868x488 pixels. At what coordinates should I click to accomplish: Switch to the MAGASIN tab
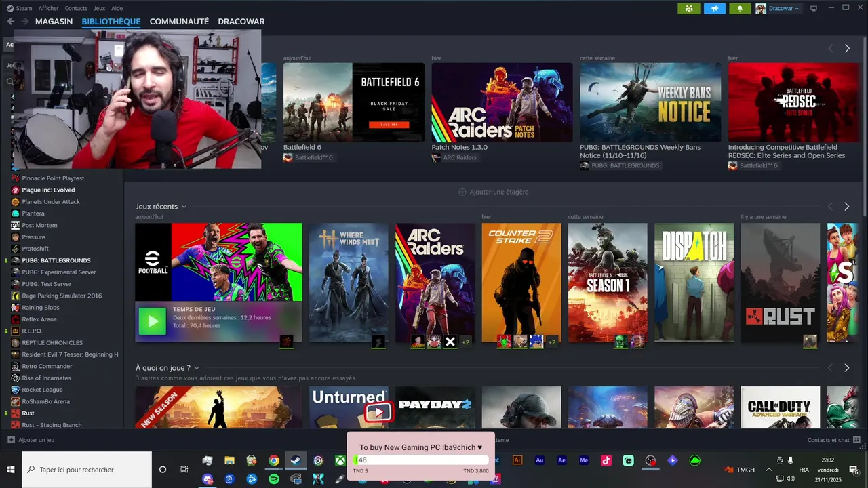(x=54, y=21)
